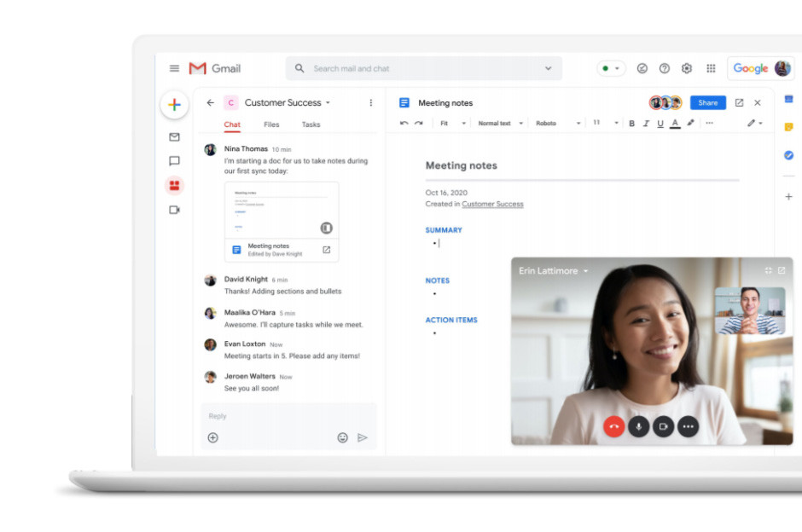Switch to the Tasks tab
The image size is (802, 532).
[x=311, y=124]
